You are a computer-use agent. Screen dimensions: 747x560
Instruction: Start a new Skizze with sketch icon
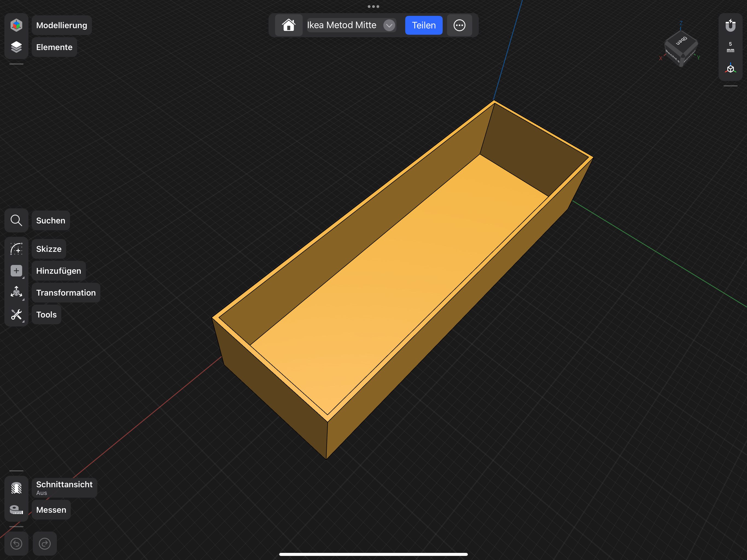click(16, 249)
